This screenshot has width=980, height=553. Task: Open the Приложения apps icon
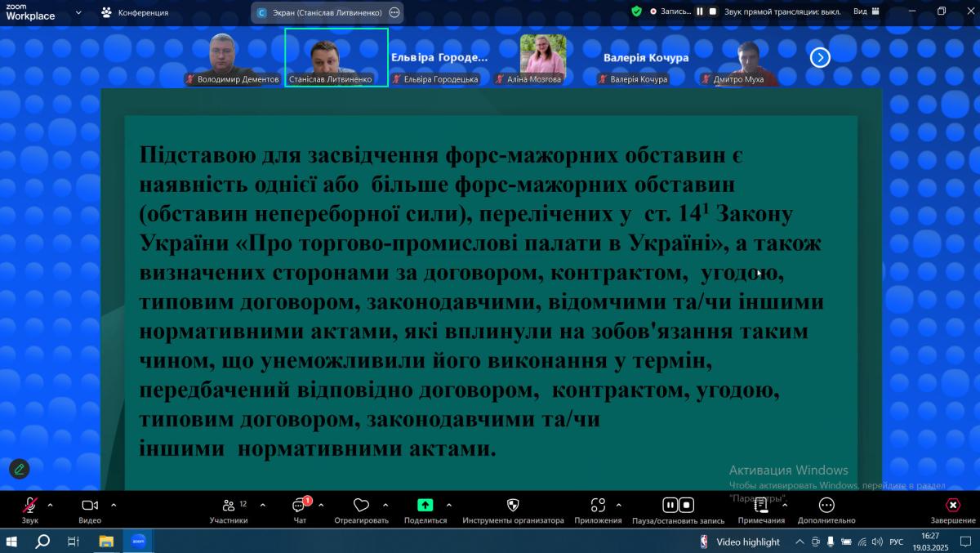pyautogui.click(x=598, y=506)
